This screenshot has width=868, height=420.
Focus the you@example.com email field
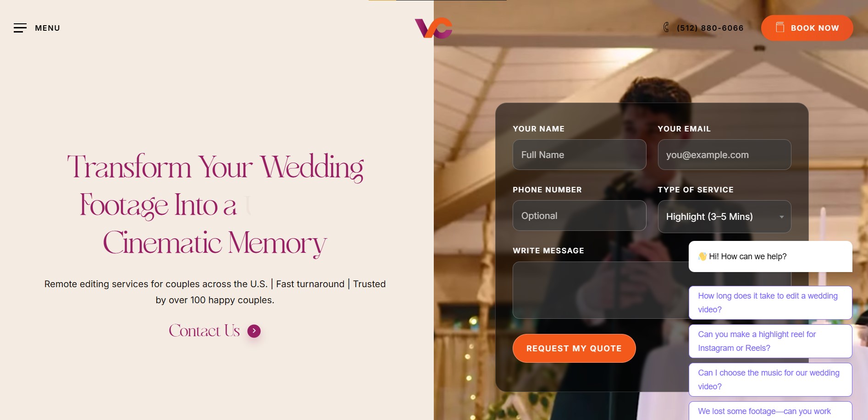[724, 155]
